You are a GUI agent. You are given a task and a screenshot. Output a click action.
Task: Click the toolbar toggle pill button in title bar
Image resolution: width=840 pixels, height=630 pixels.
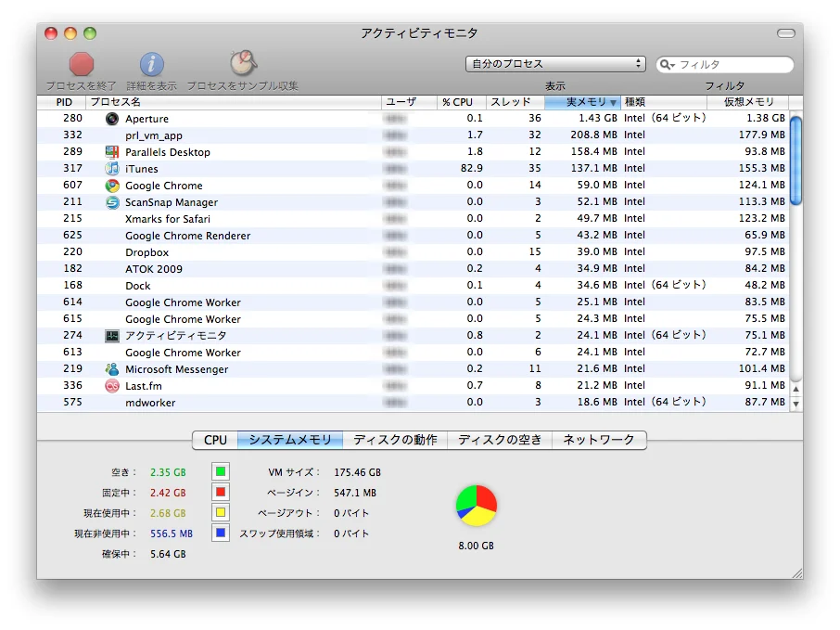point(786,33)
